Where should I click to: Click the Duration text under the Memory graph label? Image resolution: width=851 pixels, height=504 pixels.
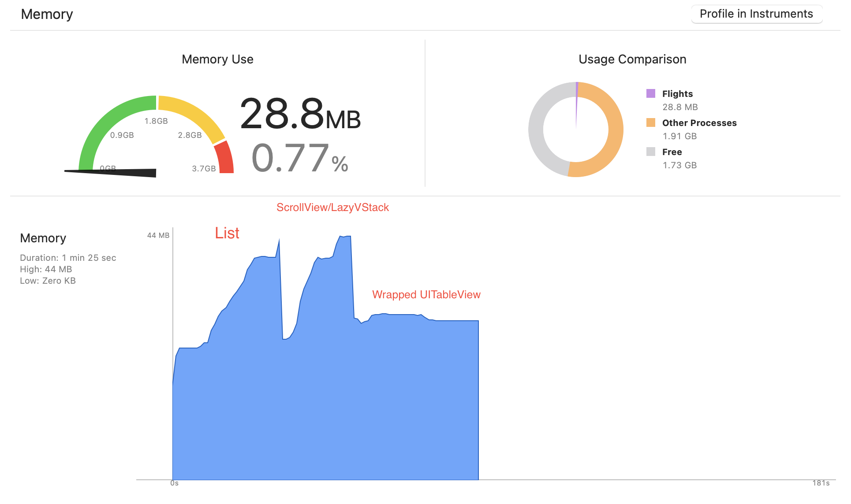[x=68, y=258]
